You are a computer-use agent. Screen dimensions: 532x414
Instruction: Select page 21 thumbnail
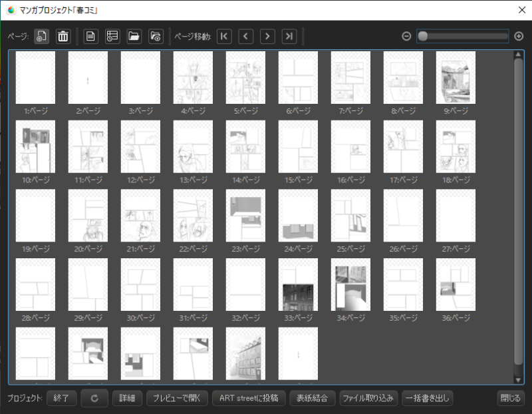click(x=140, y=216)
